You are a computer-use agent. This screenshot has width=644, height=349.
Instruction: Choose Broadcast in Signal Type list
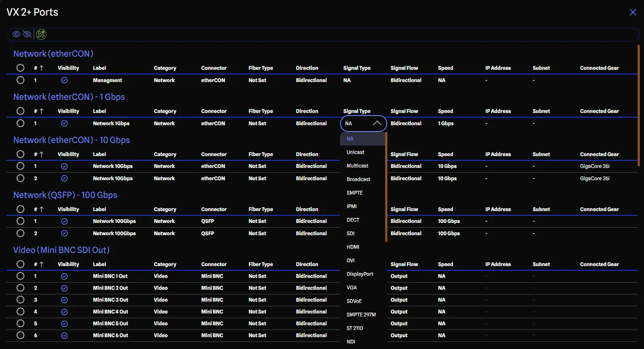pyautogui.click(x=363, y=179)
